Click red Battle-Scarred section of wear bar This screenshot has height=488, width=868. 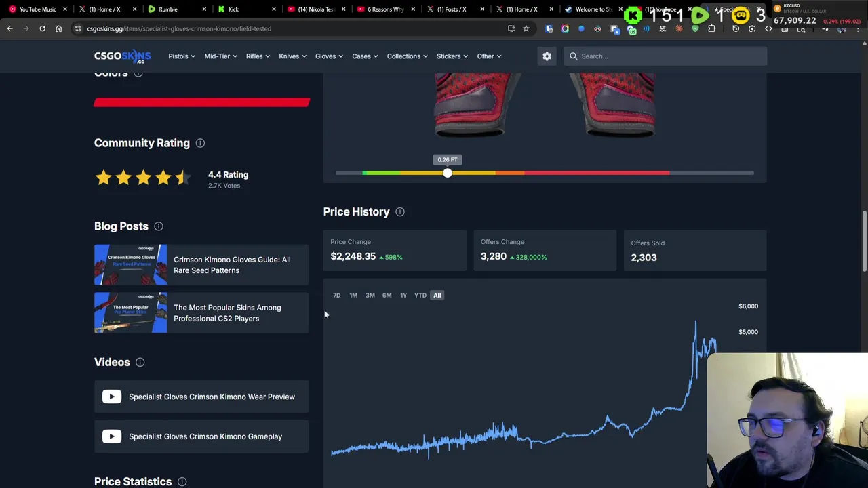597,174
